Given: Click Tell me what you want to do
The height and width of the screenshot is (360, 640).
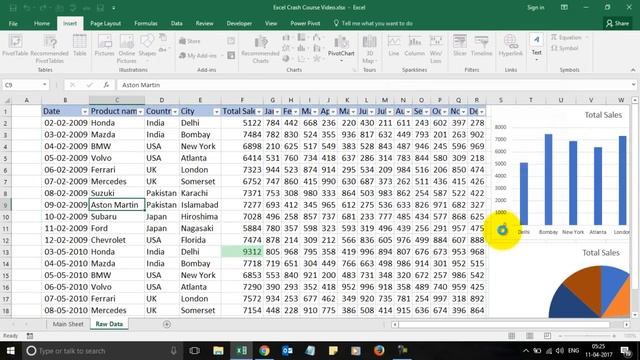Looking at the screenshot, I should (x=373, y=24).
